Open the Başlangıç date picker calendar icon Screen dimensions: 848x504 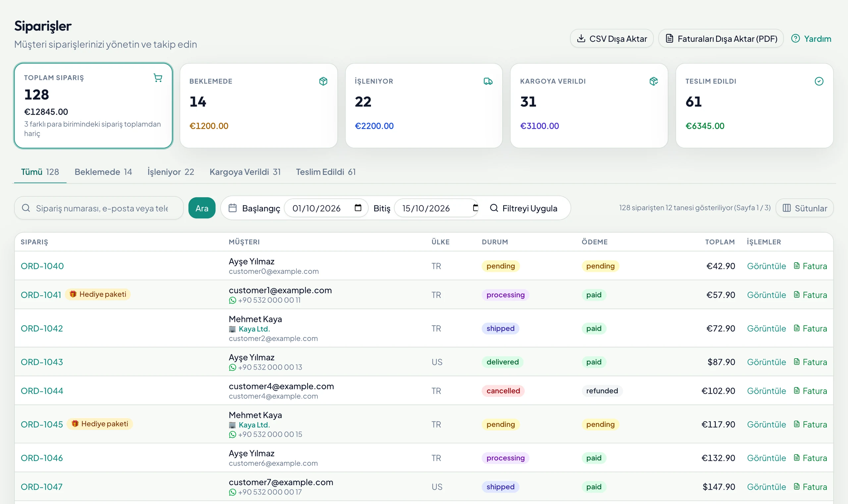358,208
